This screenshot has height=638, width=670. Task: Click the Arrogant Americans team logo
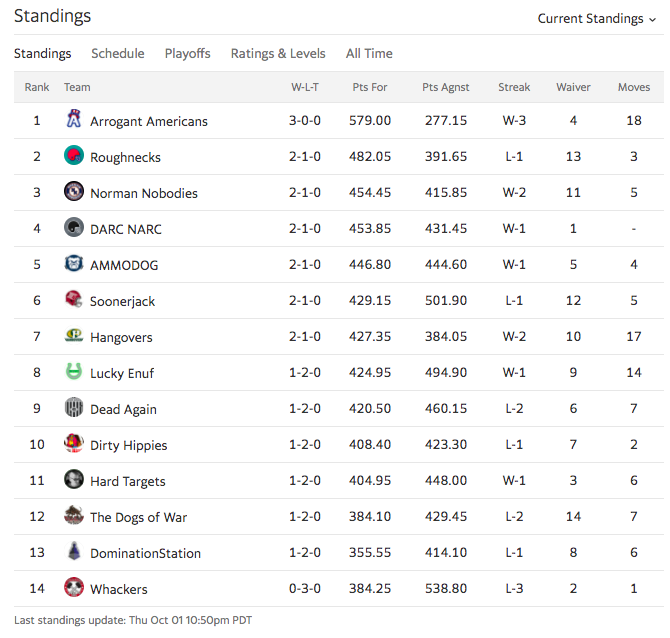point(73,119)
